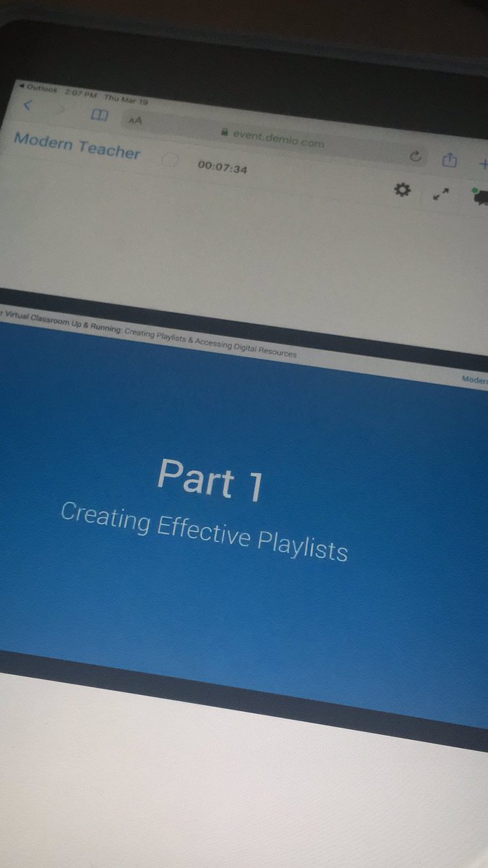Open the AA reader text-size menu
The height and width of the screenshot is (868, 488).
135,120
